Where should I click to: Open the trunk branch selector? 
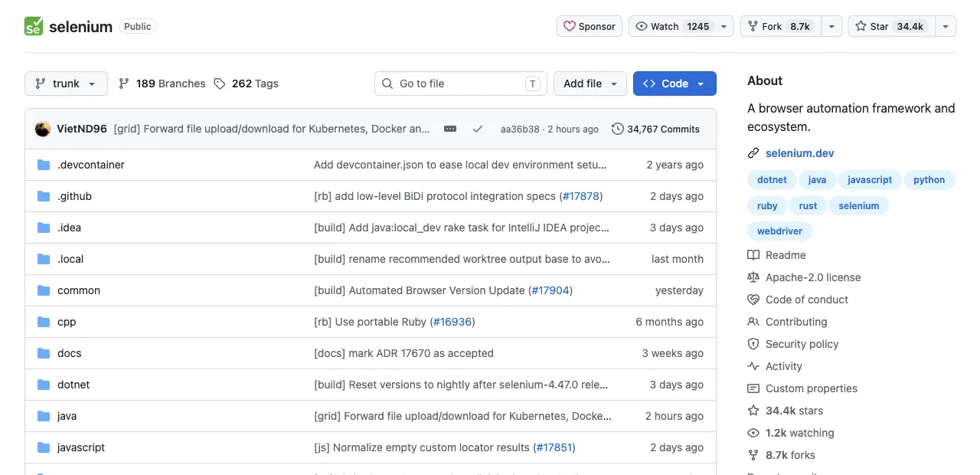[x=66, y=84]
